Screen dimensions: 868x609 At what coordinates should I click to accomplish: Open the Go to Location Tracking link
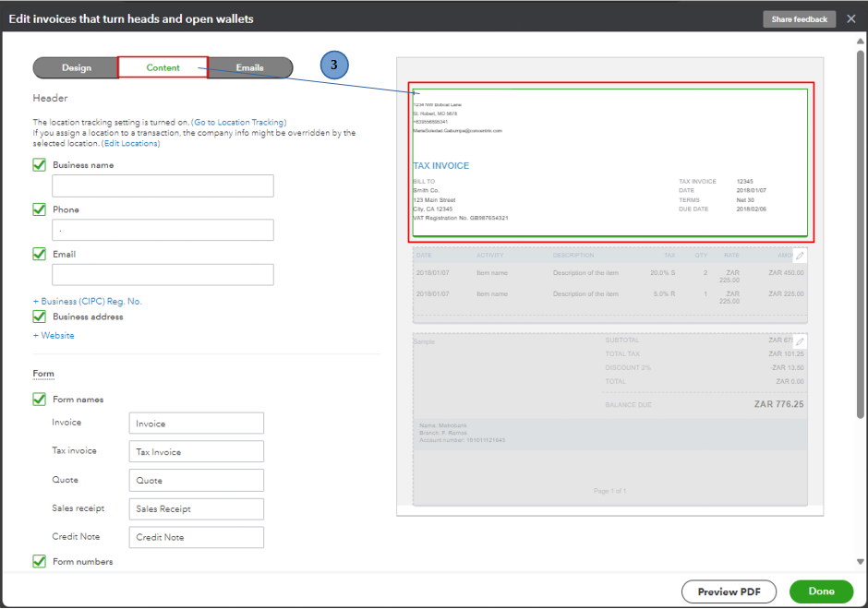pos(239,122)
